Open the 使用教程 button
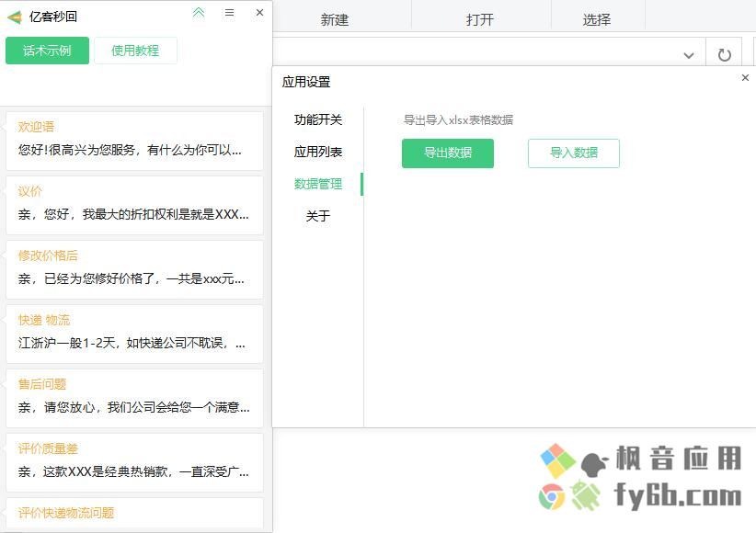Image resolution: width=756 pixels, height=533 pixels. pos(135,51)
